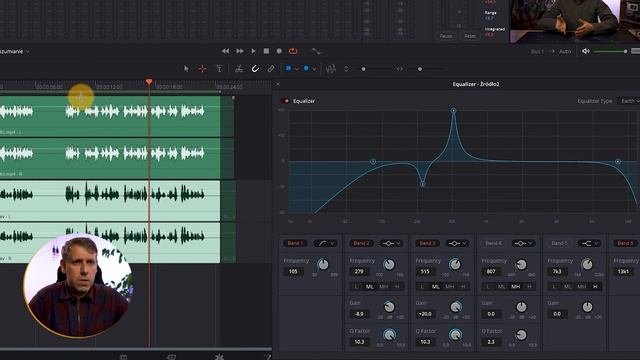This screenshot has width=640, height=360.
Task: Open the Equalizer Type dropdown
Action: pyautogui.click(x=629, y=101)
